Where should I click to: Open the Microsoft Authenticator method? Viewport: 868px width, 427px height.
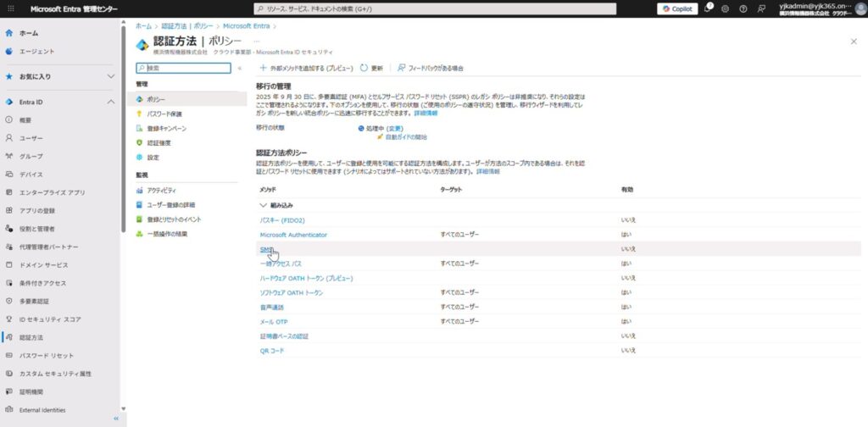point(293,235)
